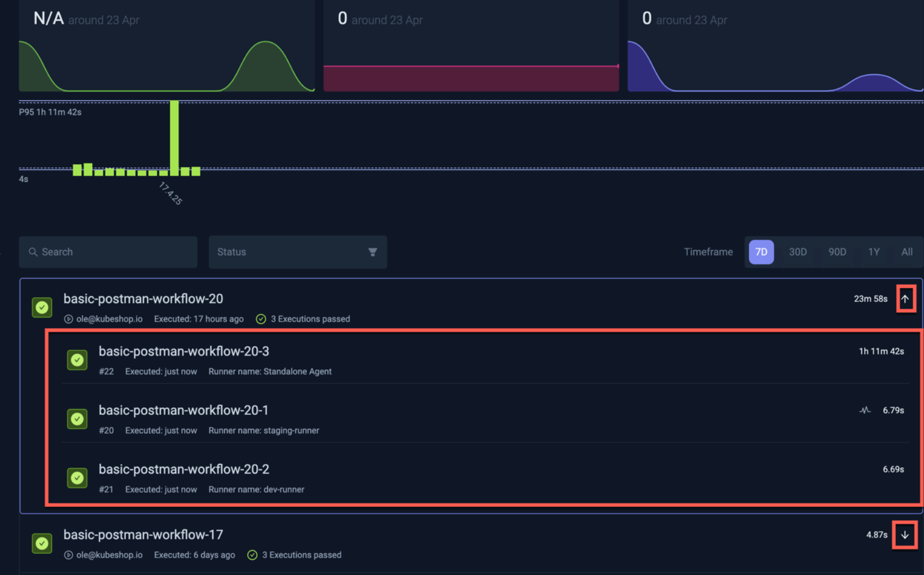
Task: Click the passed status icon for basic-postman-workflow-17
Action: click(42, 543)
